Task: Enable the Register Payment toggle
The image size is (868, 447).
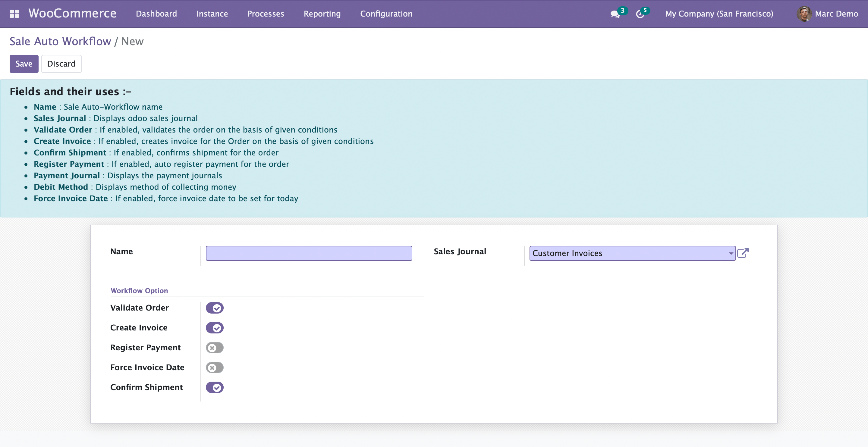Action: coord(215,348)
